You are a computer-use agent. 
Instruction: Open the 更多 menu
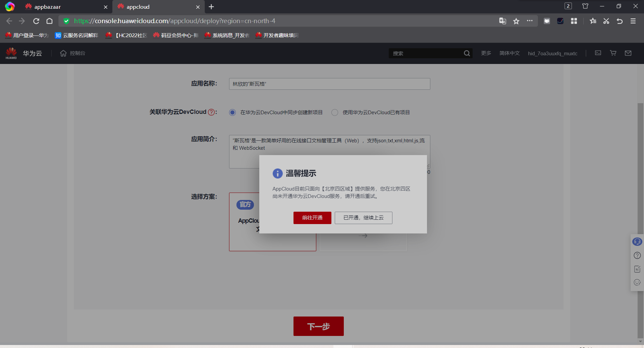[486, 53]
